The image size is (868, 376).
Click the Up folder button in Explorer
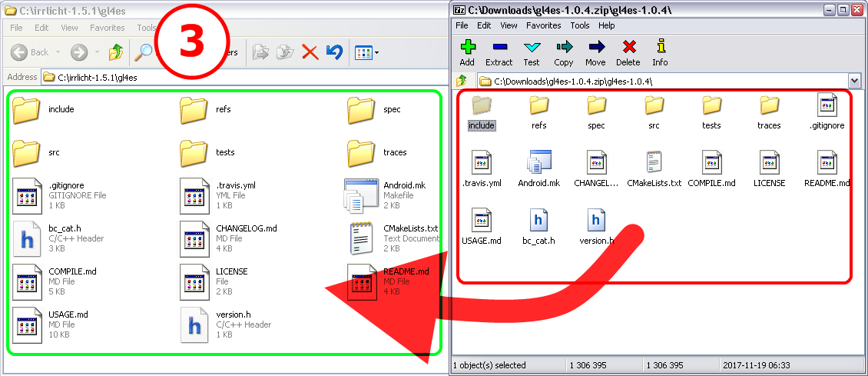pos(116,52)
